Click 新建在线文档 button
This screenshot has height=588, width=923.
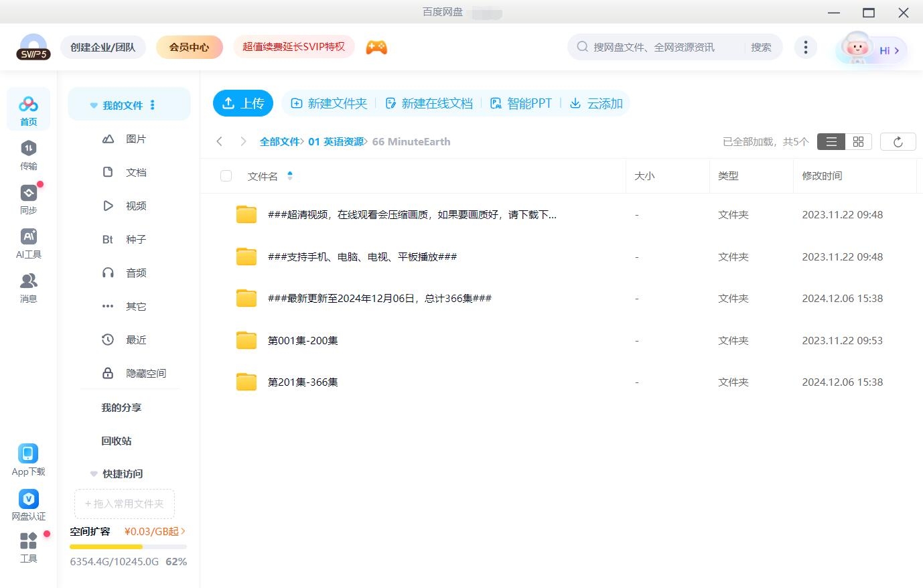(x=429, y=103)
